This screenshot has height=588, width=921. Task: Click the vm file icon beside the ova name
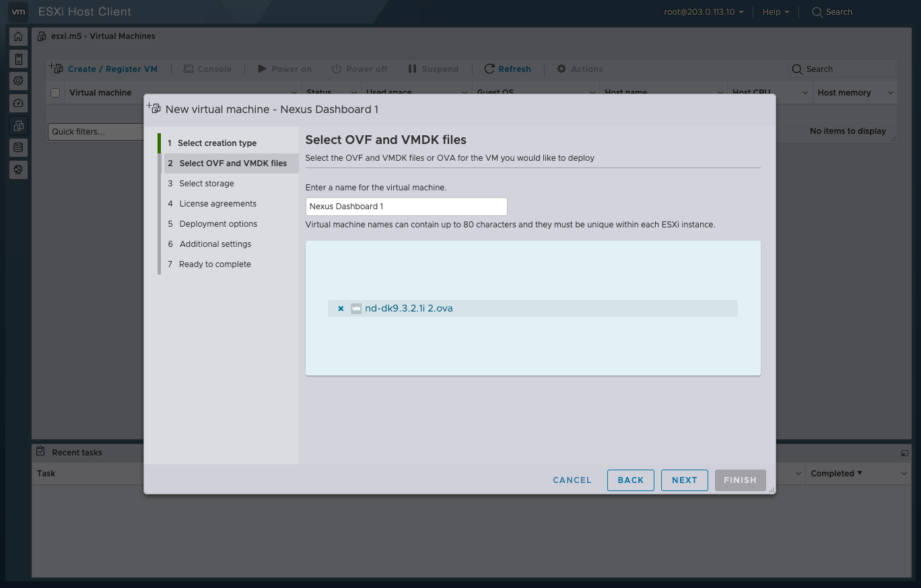coord(356,309)
